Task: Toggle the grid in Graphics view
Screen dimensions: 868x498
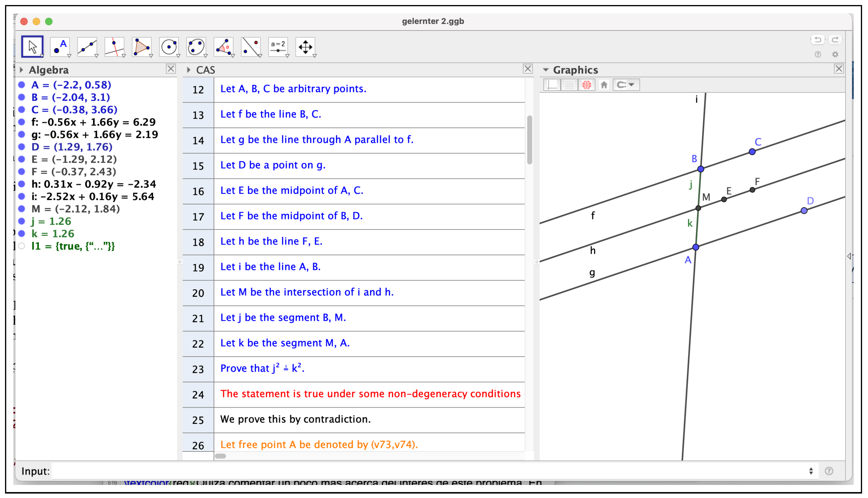Action: pos(570,85)
